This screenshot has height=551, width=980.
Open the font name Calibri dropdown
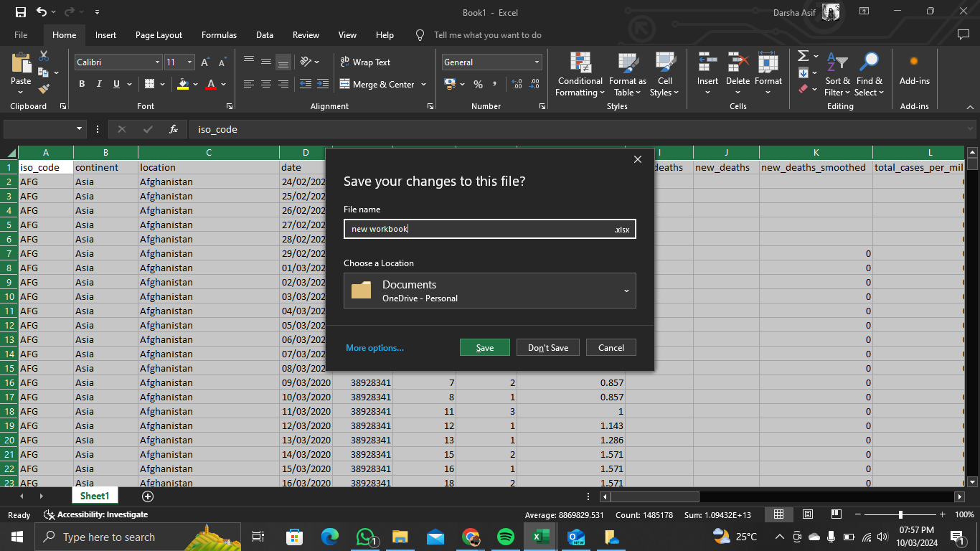coord(157,62)
